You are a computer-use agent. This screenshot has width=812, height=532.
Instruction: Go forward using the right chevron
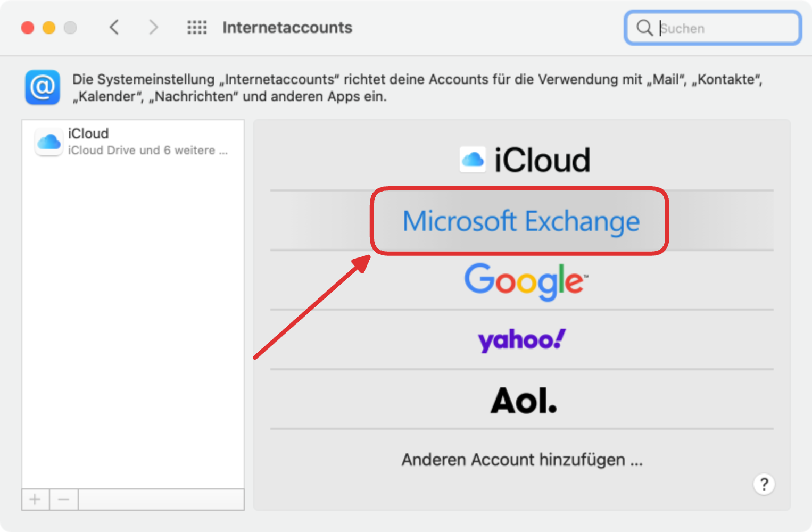coord(153,27)
